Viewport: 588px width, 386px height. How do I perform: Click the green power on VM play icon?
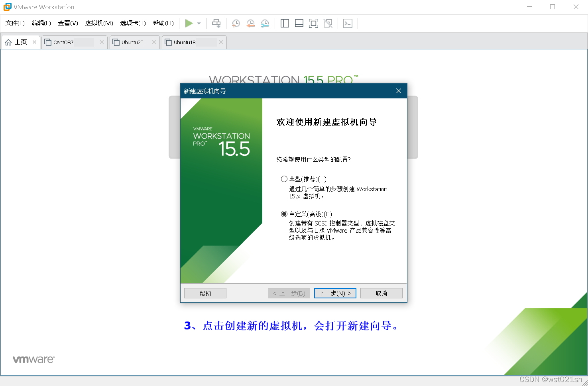click(x=189, y=24)
